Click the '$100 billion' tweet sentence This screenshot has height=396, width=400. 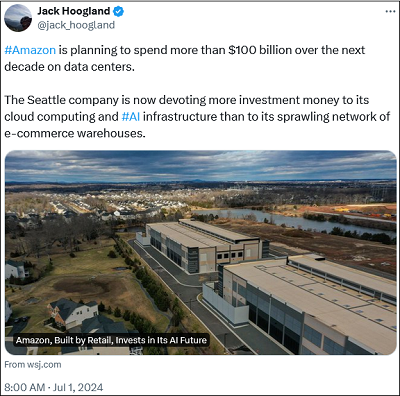(185, 58)
